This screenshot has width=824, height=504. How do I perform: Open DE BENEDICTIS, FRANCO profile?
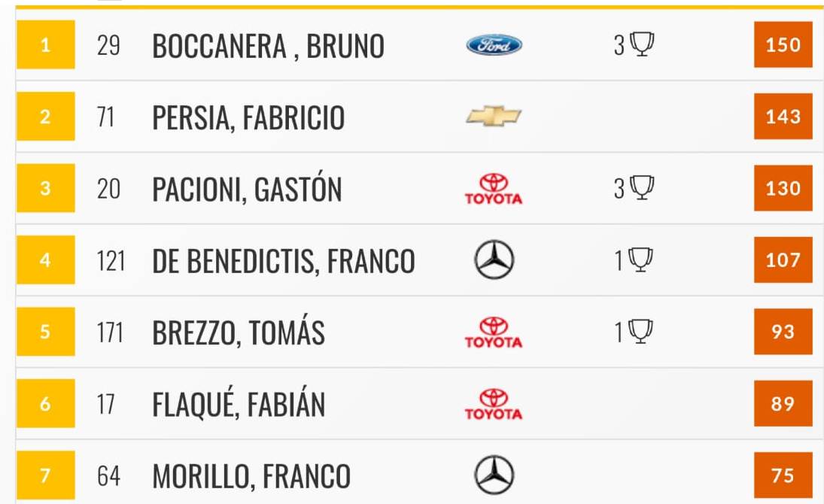click(x=283, y=261)
